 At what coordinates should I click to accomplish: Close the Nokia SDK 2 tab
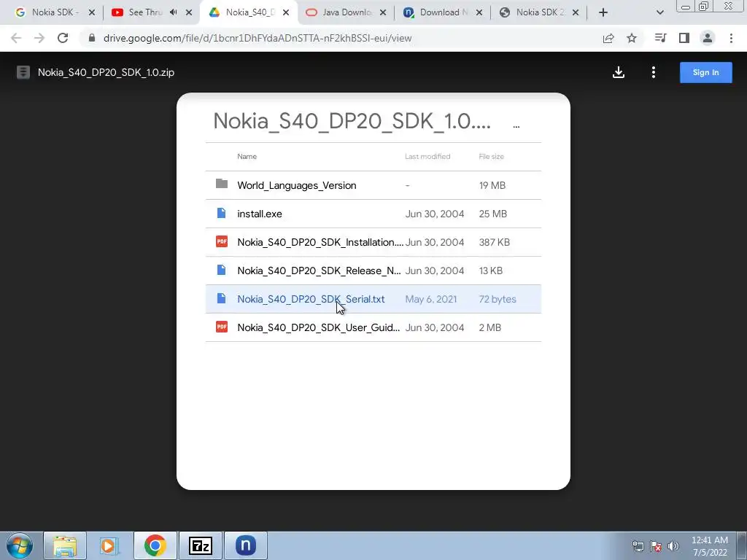(x=576, y=12)
